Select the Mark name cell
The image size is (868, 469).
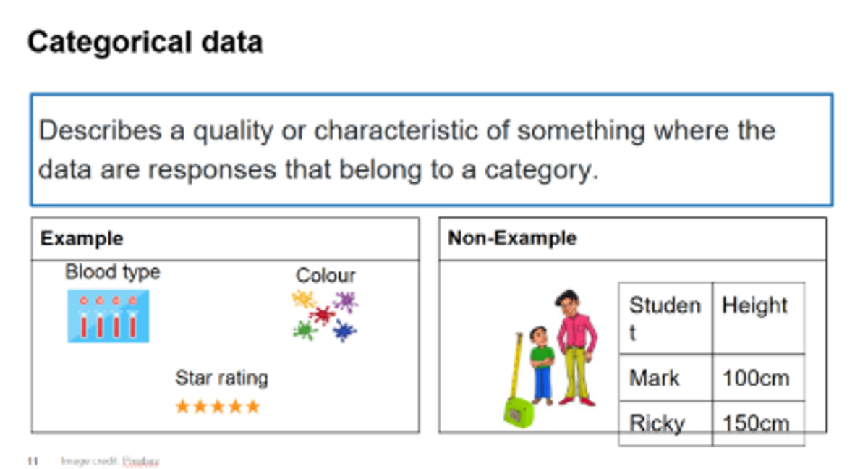[665, 378]
